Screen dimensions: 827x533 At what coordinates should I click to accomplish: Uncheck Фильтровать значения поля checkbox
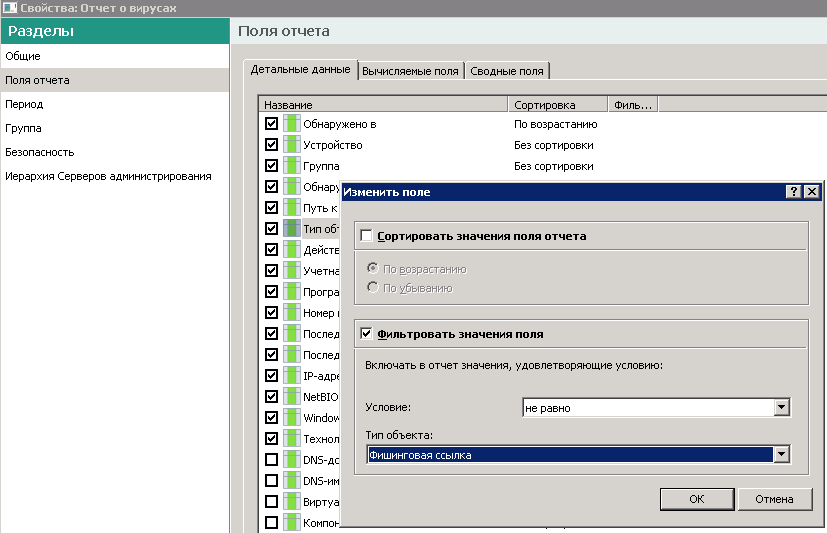(x=367, y=333)
